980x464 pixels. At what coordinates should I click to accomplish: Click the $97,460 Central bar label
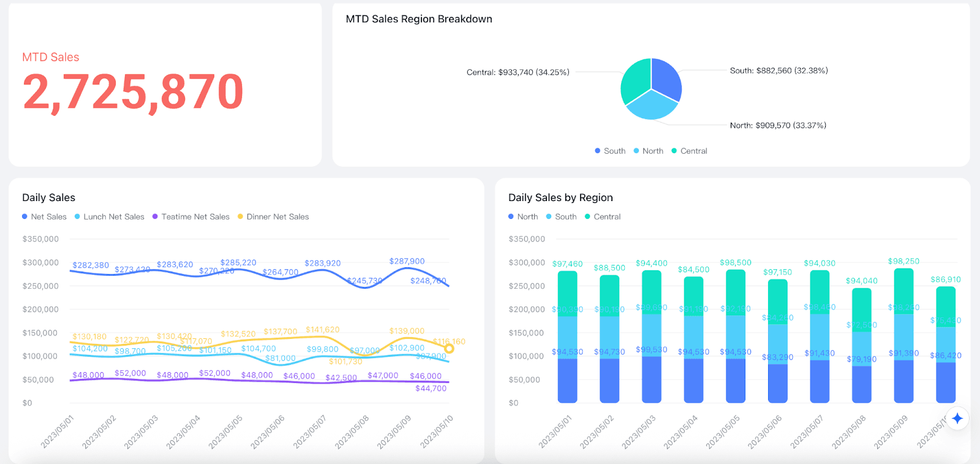pyautogui.click(x=568, y=264)
